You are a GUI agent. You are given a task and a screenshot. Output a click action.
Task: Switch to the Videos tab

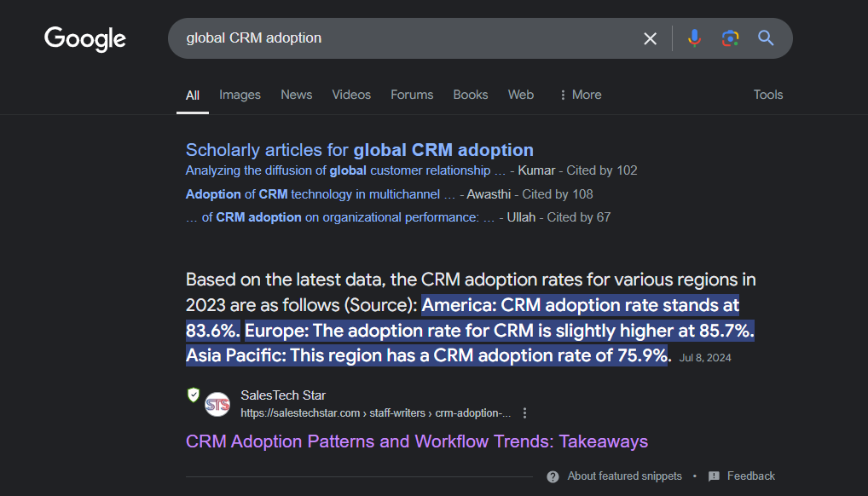[x=351, y=95]
